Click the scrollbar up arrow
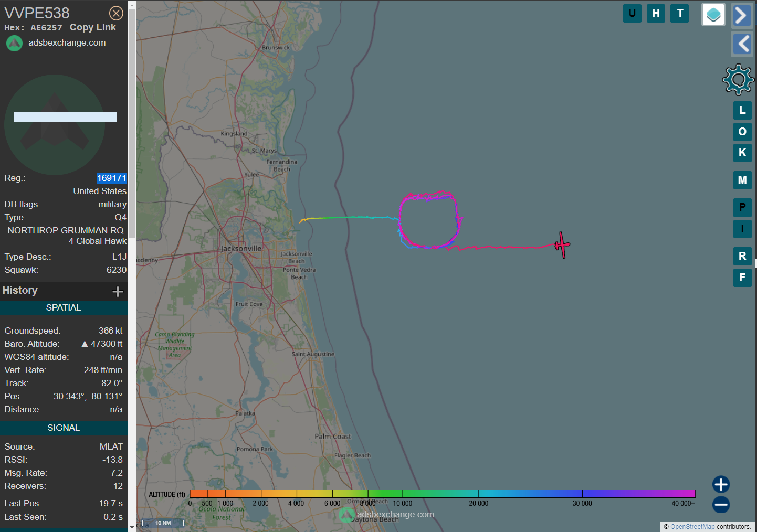This screenshot has width=757, height=532. (x=132, y=5)
